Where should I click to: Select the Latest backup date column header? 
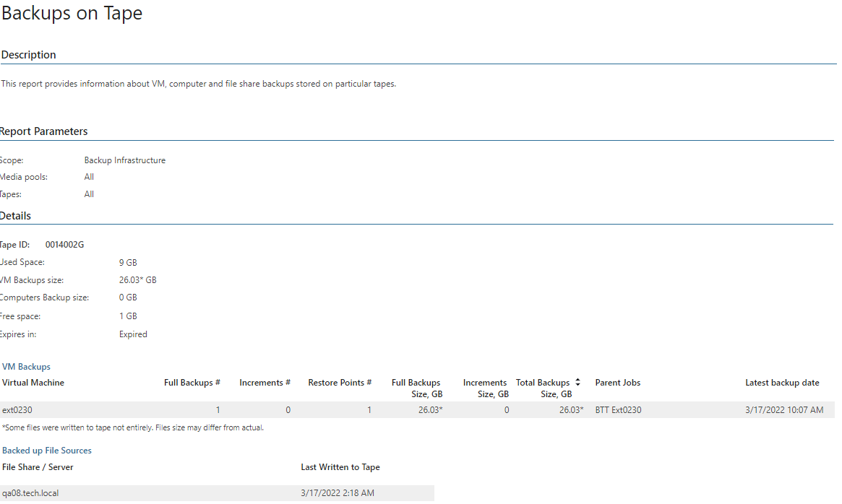[x=783, y=383]
